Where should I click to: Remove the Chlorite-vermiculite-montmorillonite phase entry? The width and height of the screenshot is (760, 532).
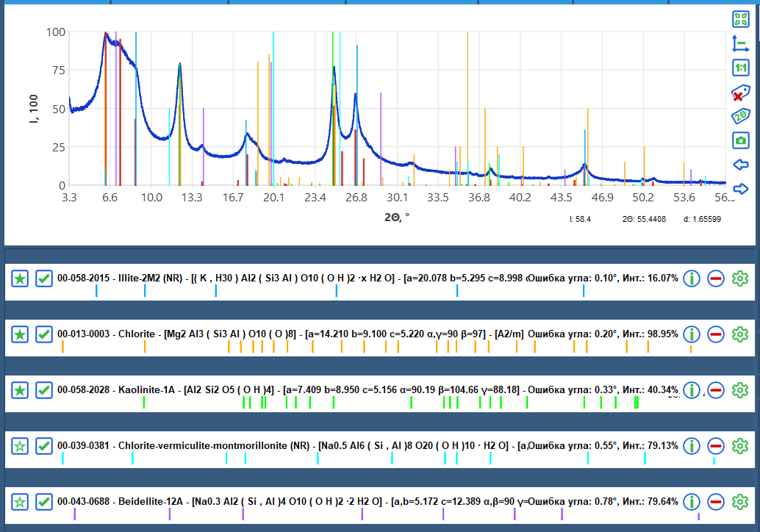point(716,445)
